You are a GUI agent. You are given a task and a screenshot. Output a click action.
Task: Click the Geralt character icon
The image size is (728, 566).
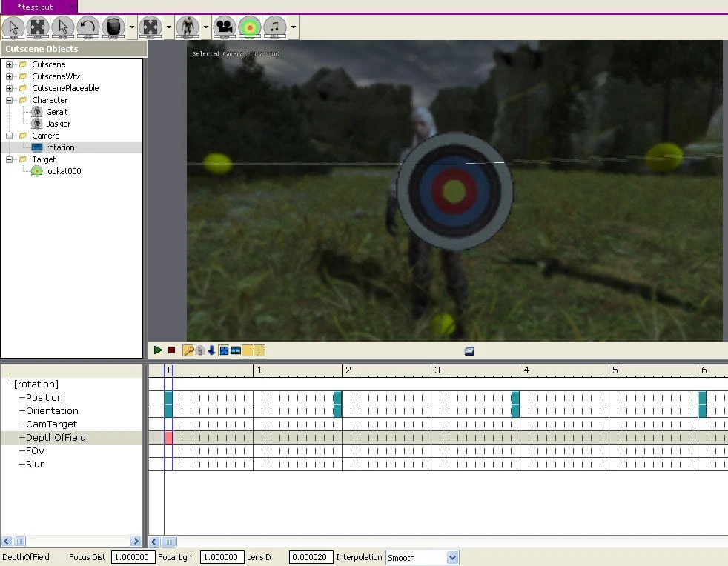click(x=36, y=112)
